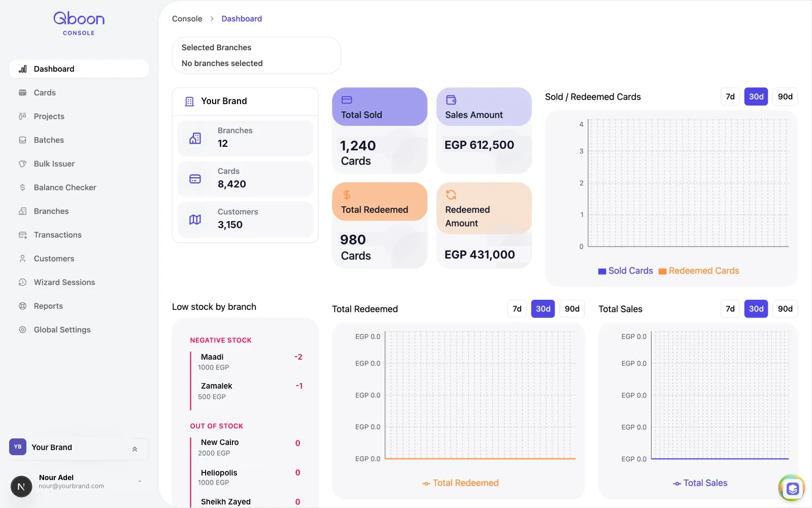Click the Sales Amount wallet icon
Screen dimensions: 812x508
point(451,100)
